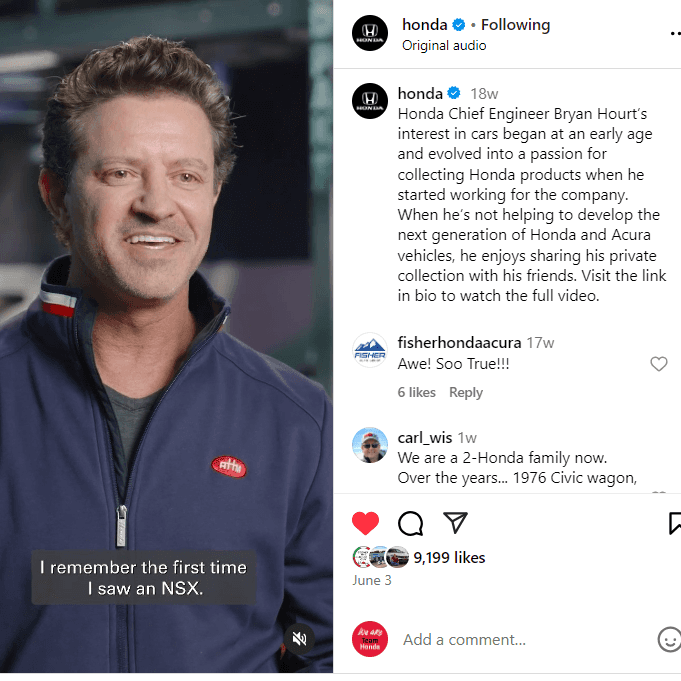Open fisherhondaacura profile avatar
681x681 pixels.
click(370, 350)
